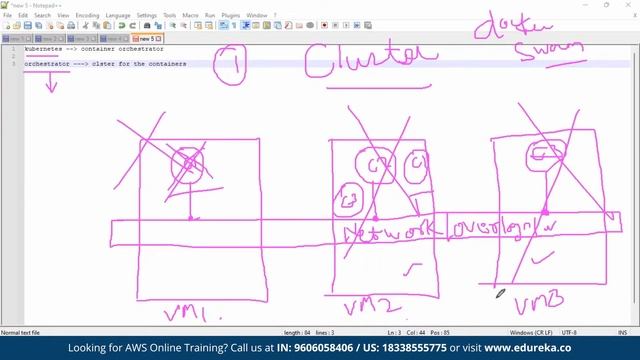Click the 'Normal text file' status entry

coord(20,333)
